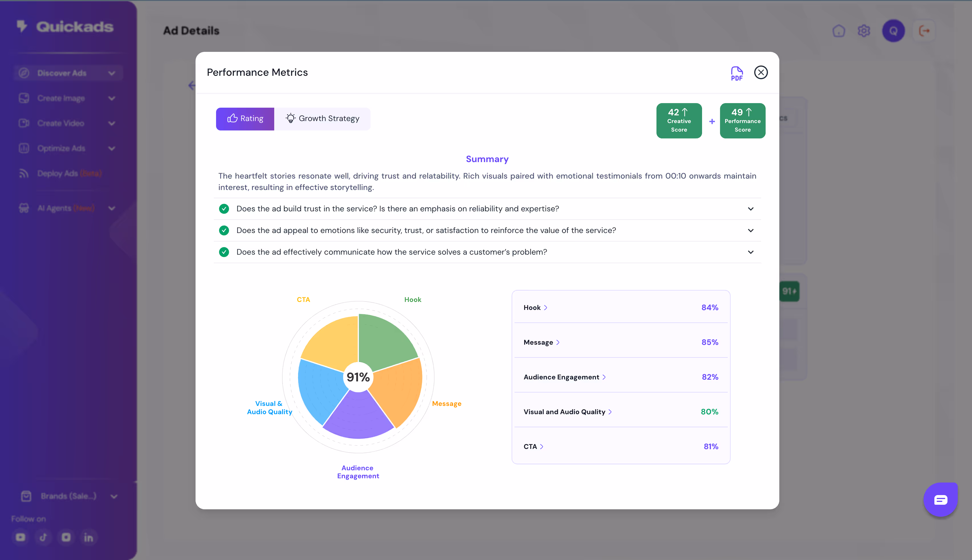Viewport: 972px width, 560px height.
Task: Click the Hook chart label
Action: 412,299
